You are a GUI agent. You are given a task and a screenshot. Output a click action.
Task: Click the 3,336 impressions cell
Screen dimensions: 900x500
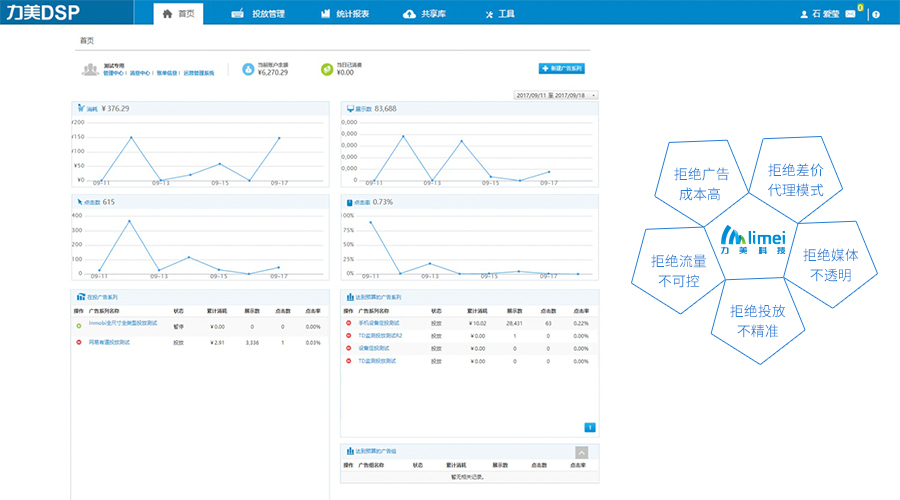[x=252, y=343]
